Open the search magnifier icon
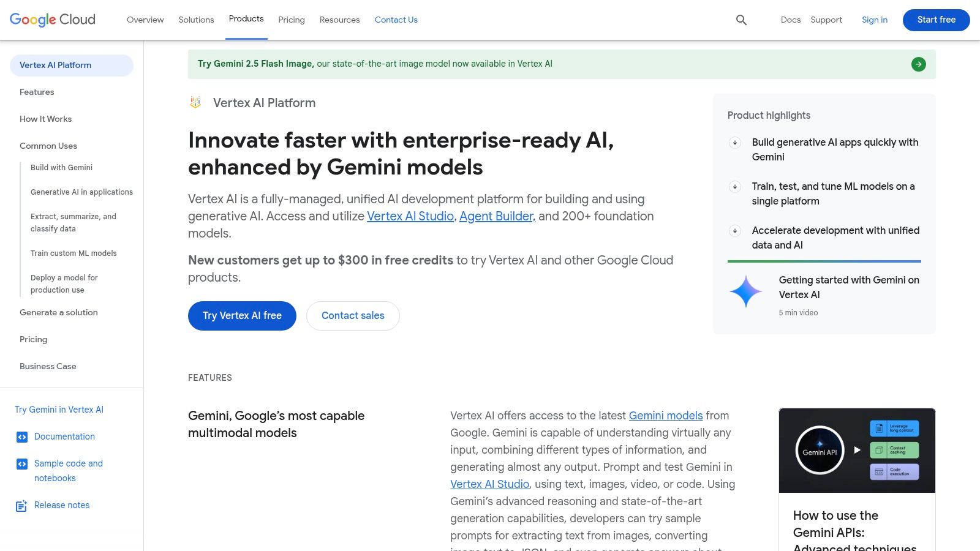 pos(741,20)
